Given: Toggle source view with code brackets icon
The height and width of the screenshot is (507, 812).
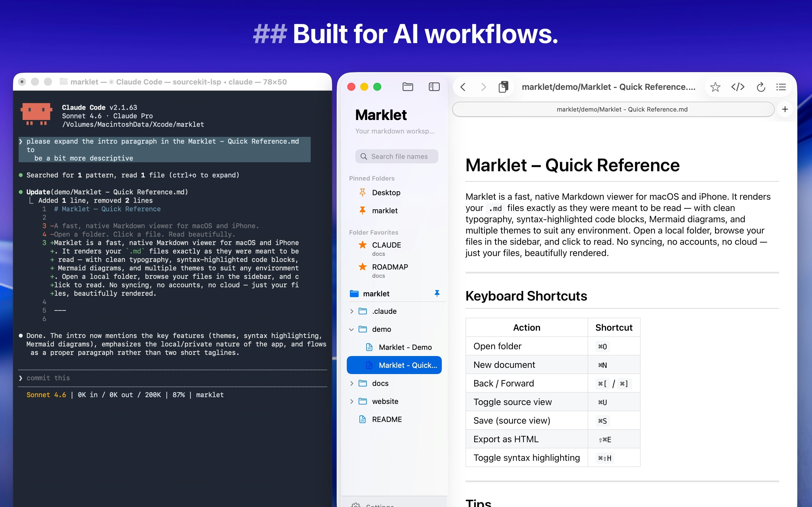Looking at the screenshot, I should coord(738,87).
